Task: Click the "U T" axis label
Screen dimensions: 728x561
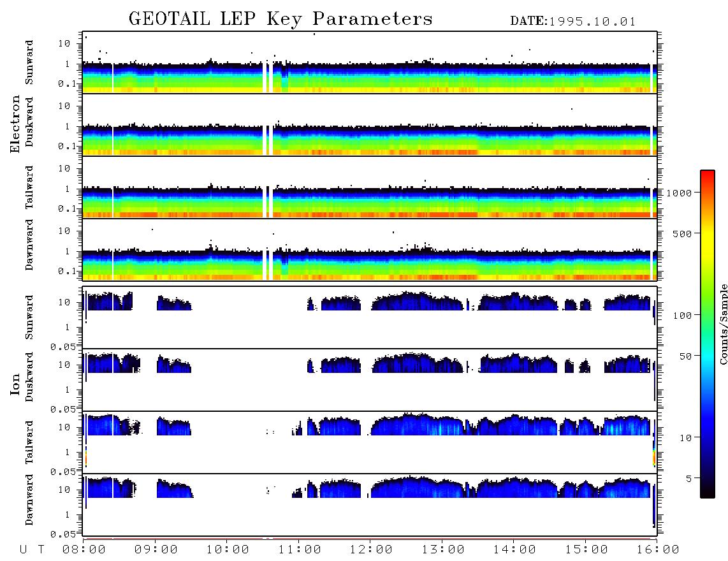Action: (32, 550)
